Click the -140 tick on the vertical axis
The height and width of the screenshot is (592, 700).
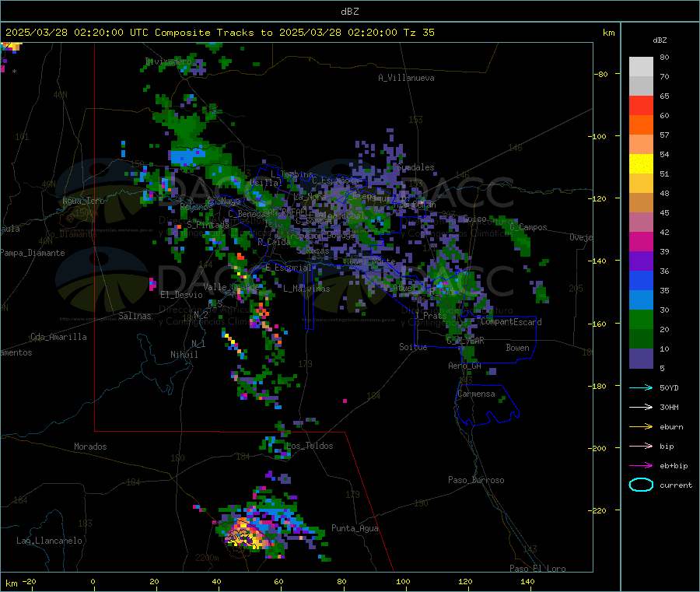point(598,261)
